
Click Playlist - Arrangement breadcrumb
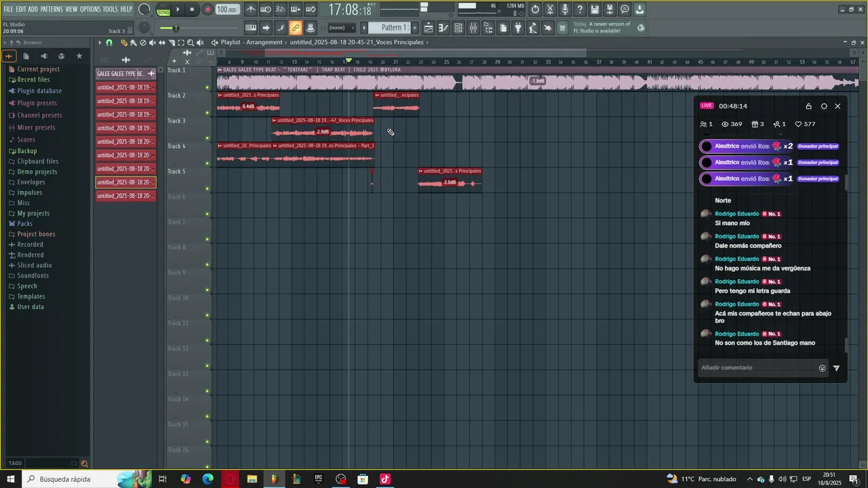click(x=250, y=42)
